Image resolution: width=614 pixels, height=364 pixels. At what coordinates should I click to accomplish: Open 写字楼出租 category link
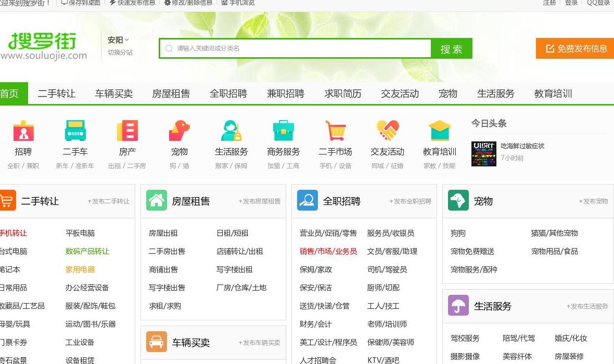(x=235, y=269)
